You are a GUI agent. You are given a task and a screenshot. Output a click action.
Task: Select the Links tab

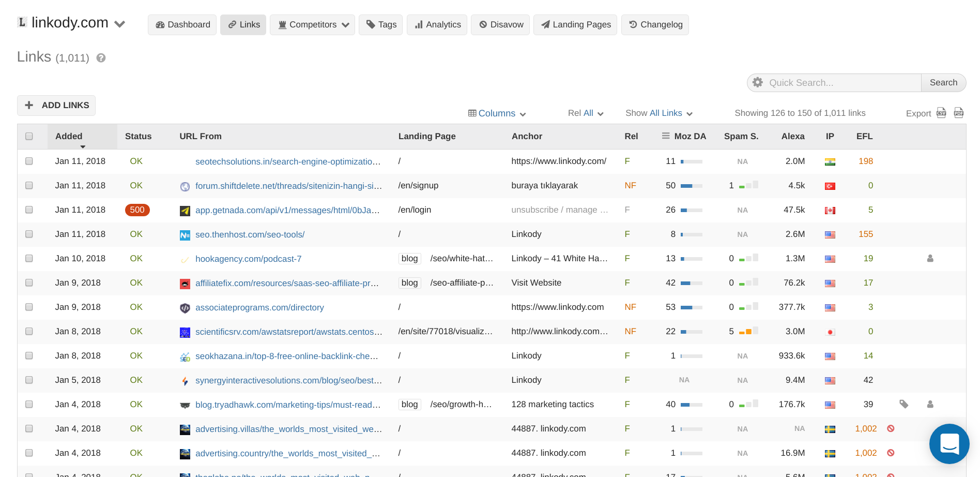[x=243, y=25]
